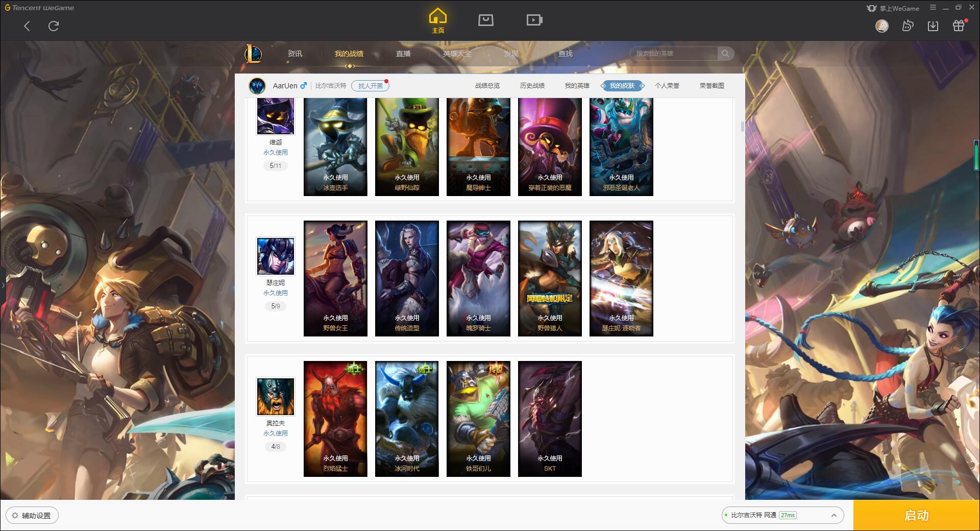Click the 找人开黑 button
980x531 pixels.
[x=370, y=86]
